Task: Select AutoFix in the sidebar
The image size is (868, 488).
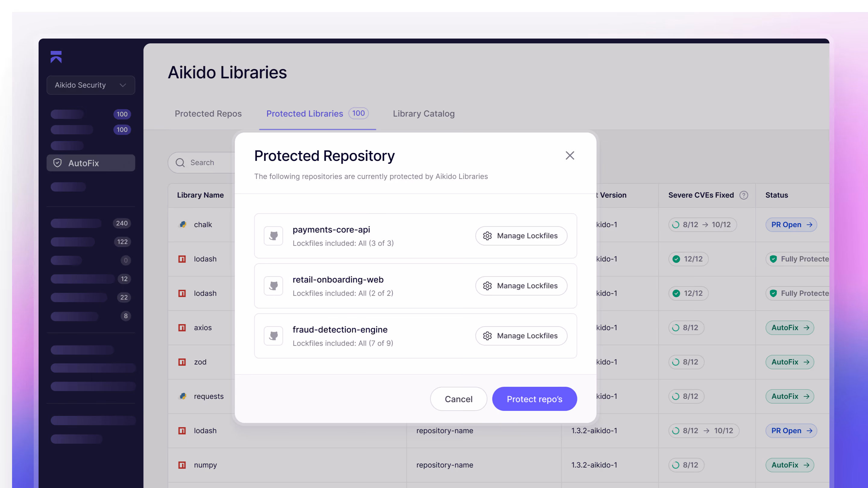Action: click(x=91, y=163)
